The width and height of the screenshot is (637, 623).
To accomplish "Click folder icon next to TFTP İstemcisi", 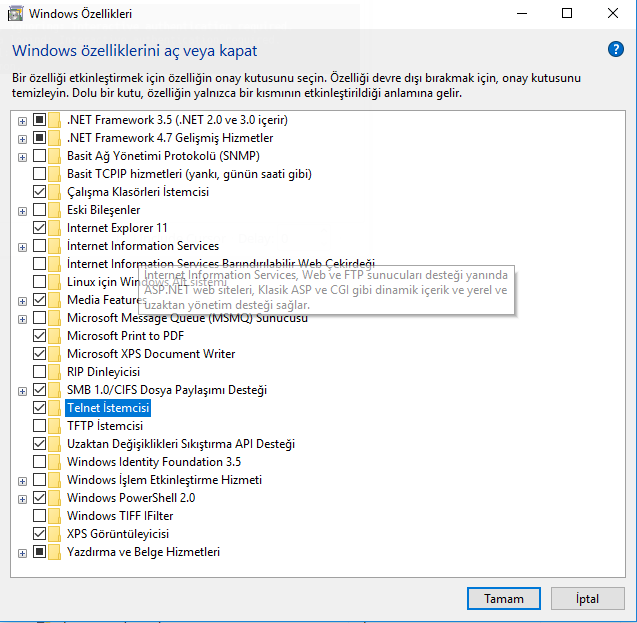I will (x=54, y=426).
